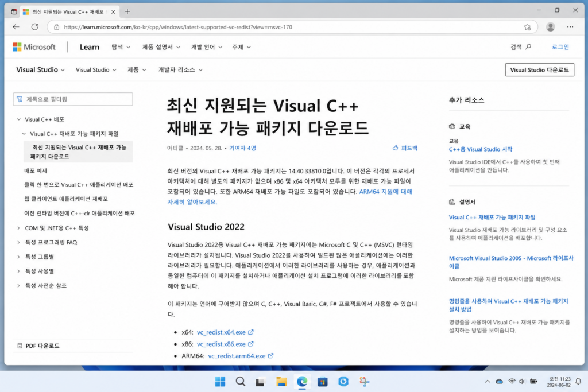Viewport: 588px width, 392px height.
Task: Open a new browser tab
Action: pyautogui.click(x=127, y=11)
